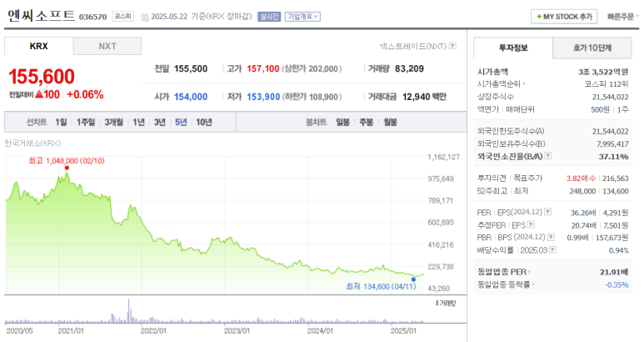Click the volume bar chart area
This screenshot has width=644, height=342.
point(214,312)
